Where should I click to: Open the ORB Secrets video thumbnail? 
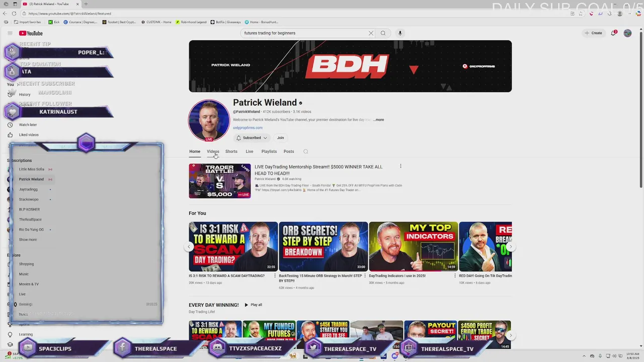pos(324,246)
